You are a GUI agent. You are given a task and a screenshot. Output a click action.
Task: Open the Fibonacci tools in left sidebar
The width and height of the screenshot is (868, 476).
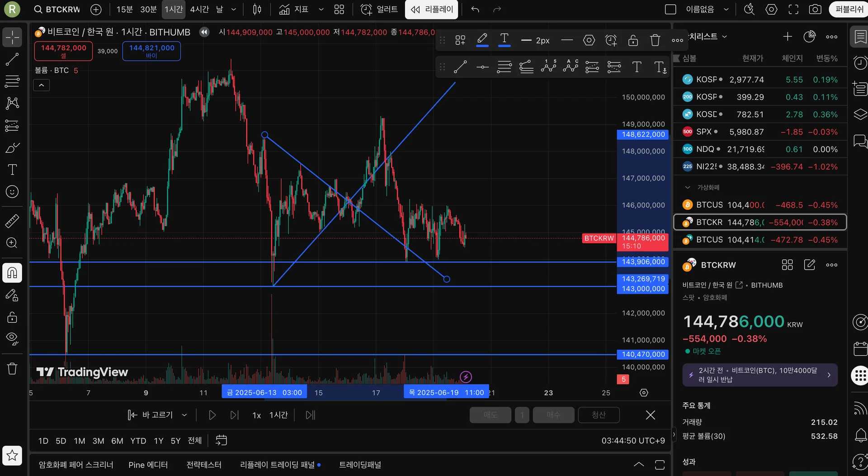[x=12, y=81]
